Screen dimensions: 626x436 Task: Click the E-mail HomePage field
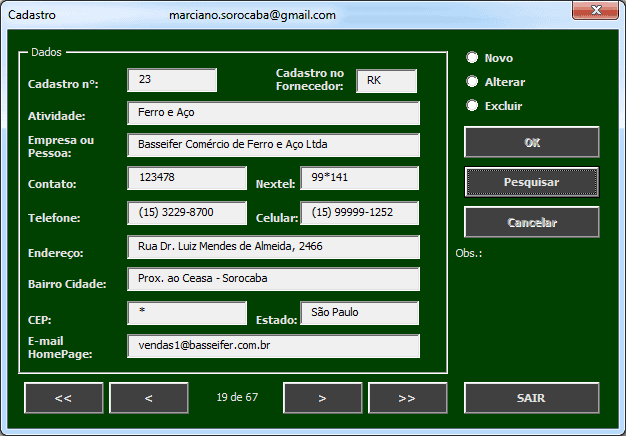pos(273,346)
